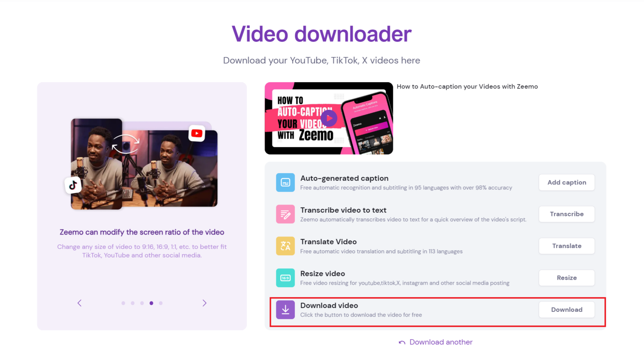This screenshot has height=358, width=644.
Task: Click the Download button
Action: [566, 309]
